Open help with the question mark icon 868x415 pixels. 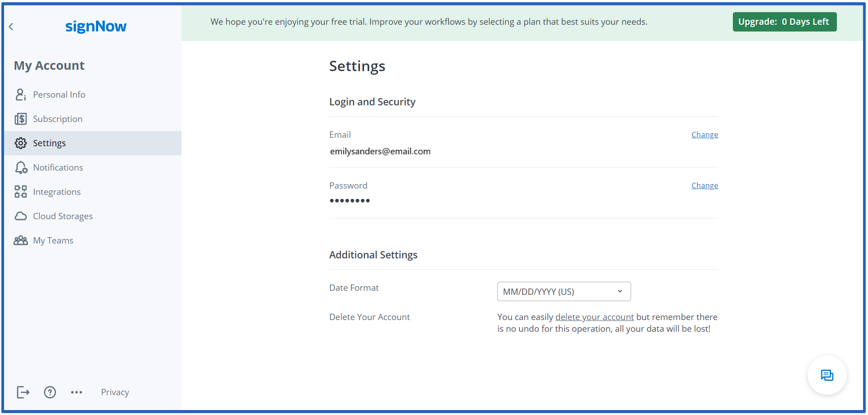[x=50, y=392]
